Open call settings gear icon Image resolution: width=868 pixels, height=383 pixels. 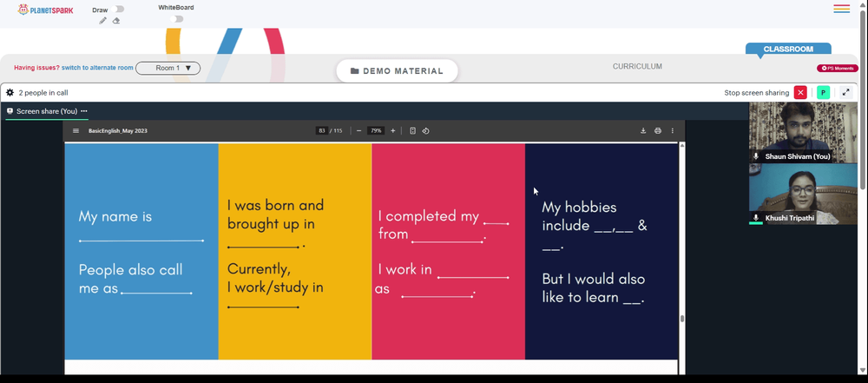point(10,93)
